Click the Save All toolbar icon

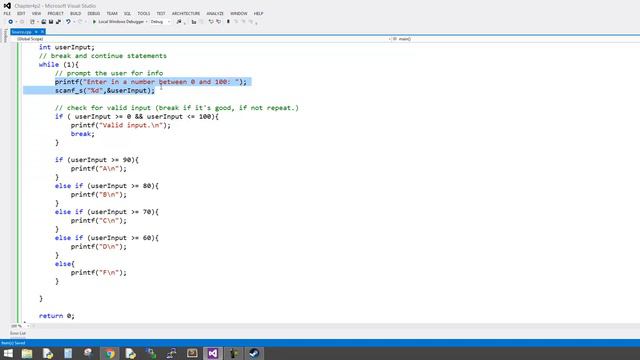tap(58, 22)
